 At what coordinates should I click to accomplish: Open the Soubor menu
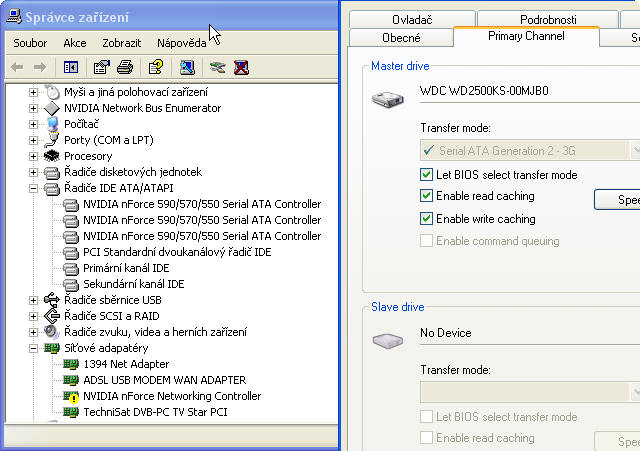tap(30, 43)
